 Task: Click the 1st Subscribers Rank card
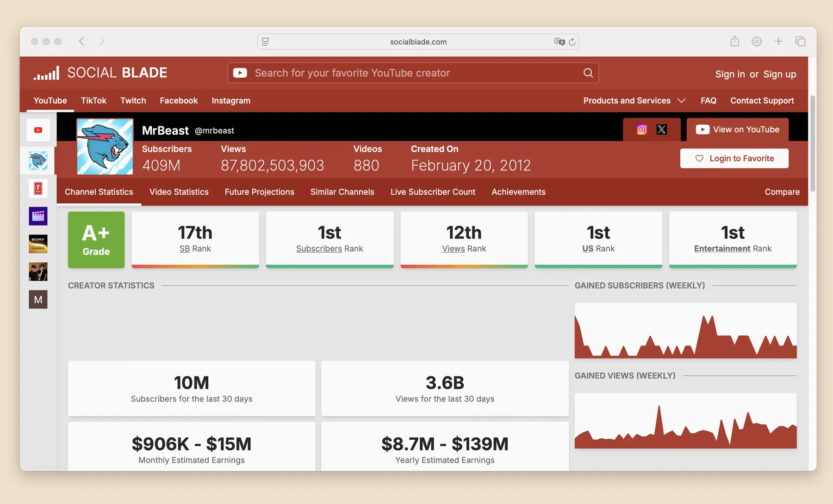point(329,240)
